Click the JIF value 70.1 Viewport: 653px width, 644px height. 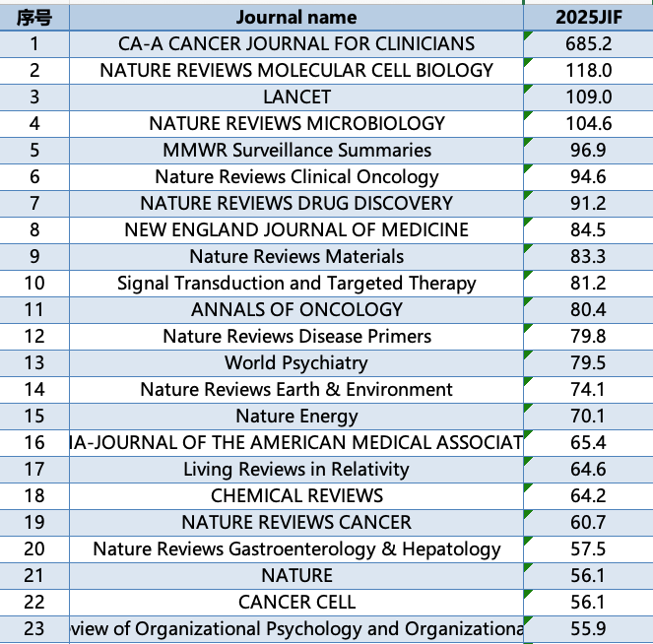588,417
